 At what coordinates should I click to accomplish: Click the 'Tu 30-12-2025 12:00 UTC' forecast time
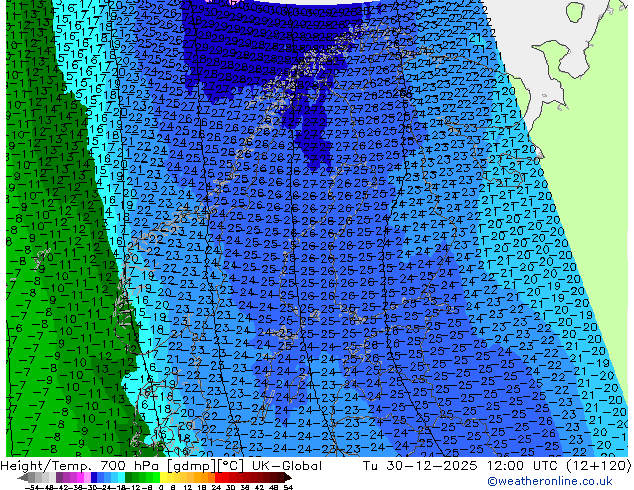coord(461,466)
